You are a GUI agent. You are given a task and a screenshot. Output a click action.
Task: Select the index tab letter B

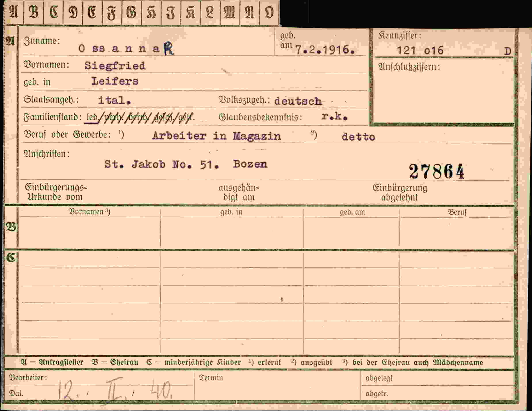[34, 12]
